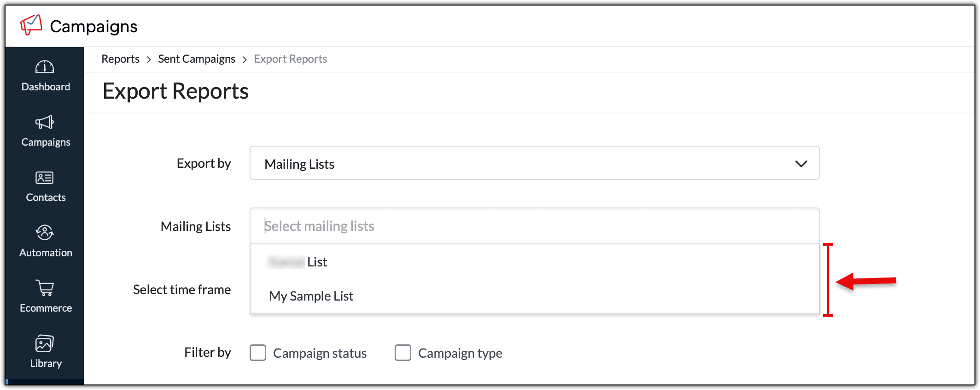
Task: Enable the Campaign status checkbox
Action: tap(258, 353)
